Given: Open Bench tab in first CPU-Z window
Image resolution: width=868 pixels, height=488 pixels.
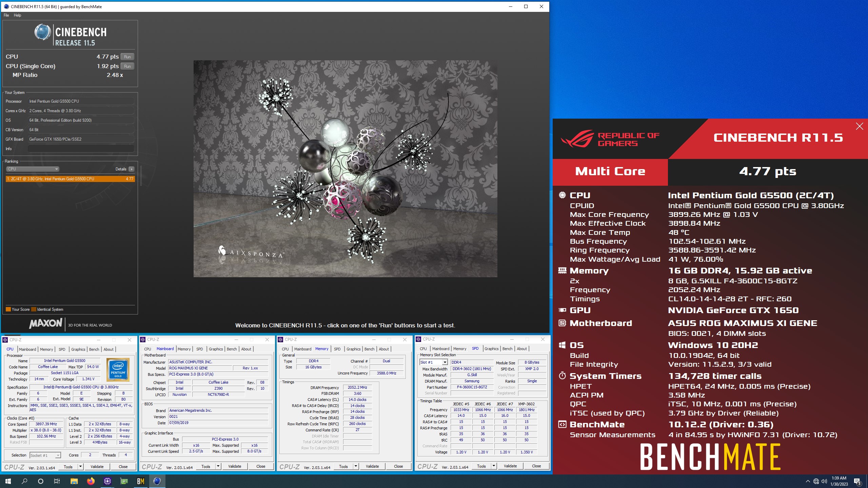Looking at the screenshot, I should (x=94, y=349).
